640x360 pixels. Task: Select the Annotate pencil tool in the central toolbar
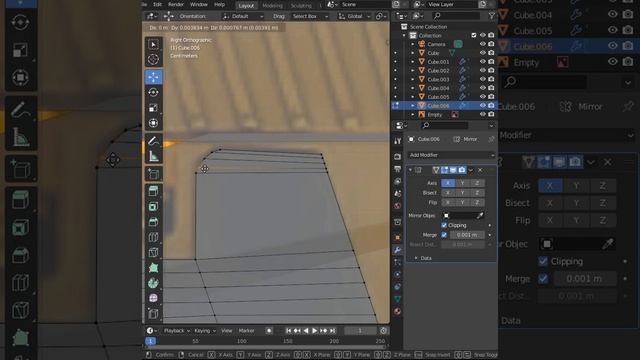point(153,141)
